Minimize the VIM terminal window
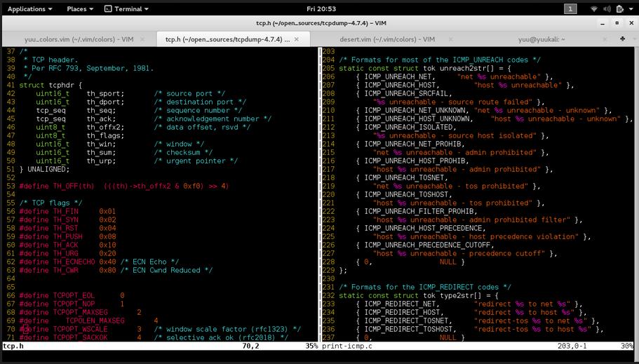639x364 pixels. 603,23
